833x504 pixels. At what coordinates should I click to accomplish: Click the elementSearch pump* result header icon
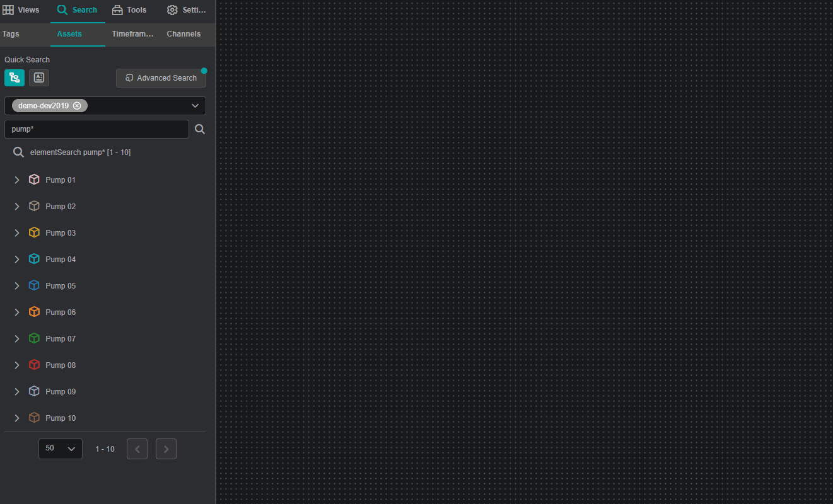pyautogui.click(x=19, y=152)
